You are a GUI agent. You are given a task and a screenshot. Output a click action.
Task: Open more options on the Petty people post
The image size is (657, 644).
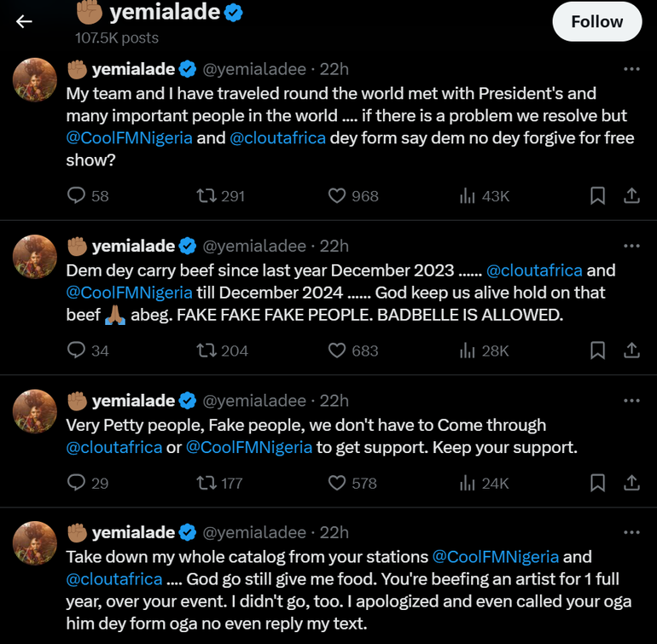631,401
